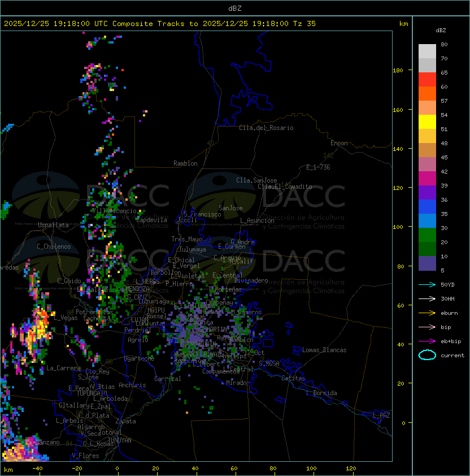This screenshot has width=470, height=476.
Task: Select the red 60-65 dBZ swatch
Action: coord(427,80)
